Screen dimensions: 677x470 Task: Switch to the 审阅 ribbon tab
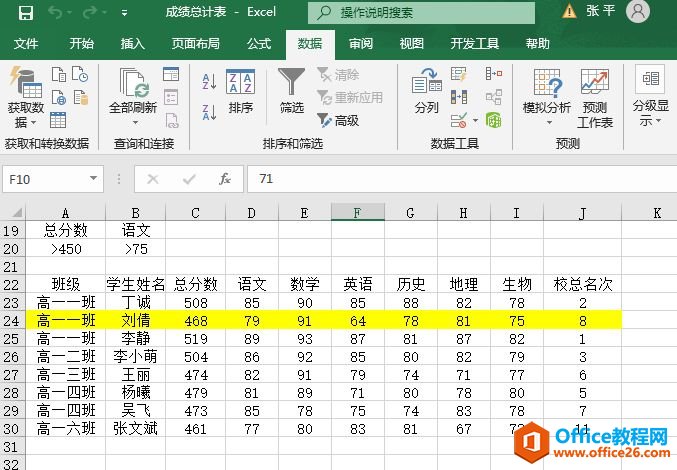tap(361, 44)
